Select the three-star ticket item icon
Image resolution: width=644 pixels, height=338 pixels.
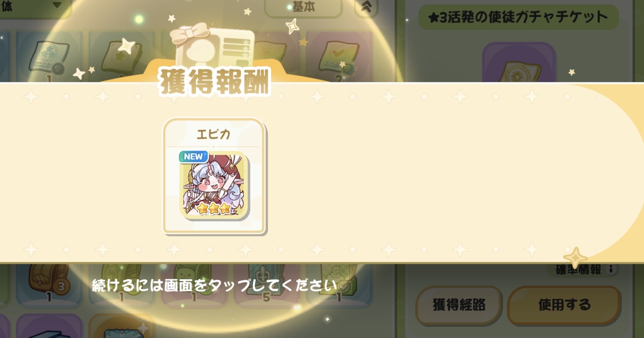pos(49,57)
